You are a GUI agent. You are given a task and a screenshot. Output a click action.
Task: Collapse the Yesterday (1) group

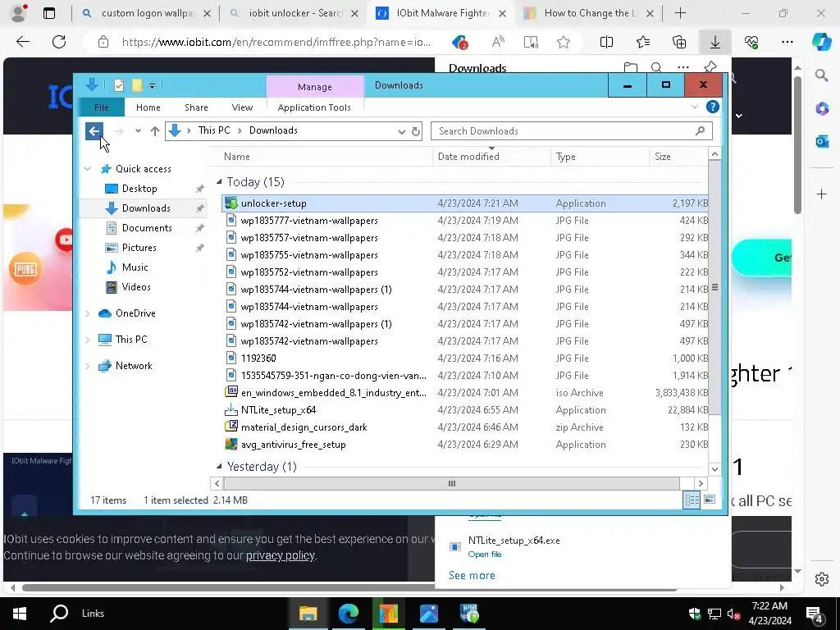point(218,466)
